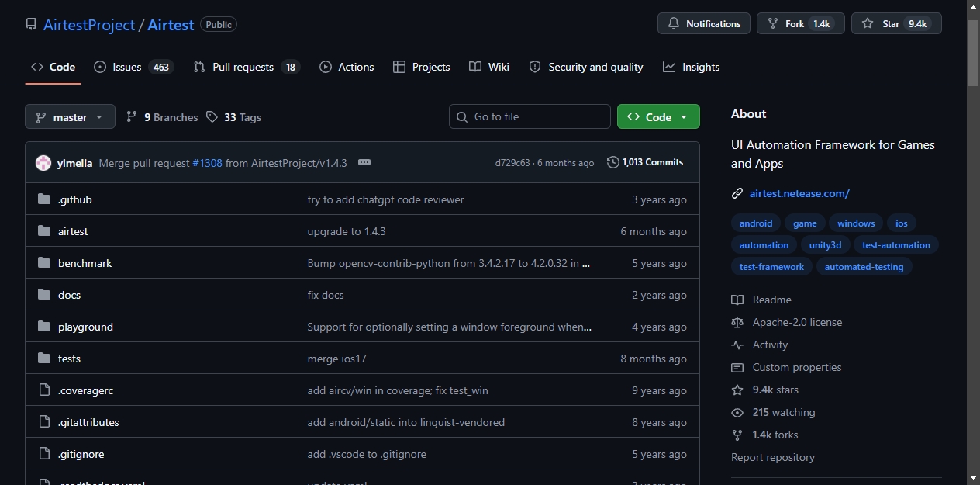This screenshot has height=485, width=980.
Task: Click the .coveragerc file icon
Action: click(x=44, y=390)
